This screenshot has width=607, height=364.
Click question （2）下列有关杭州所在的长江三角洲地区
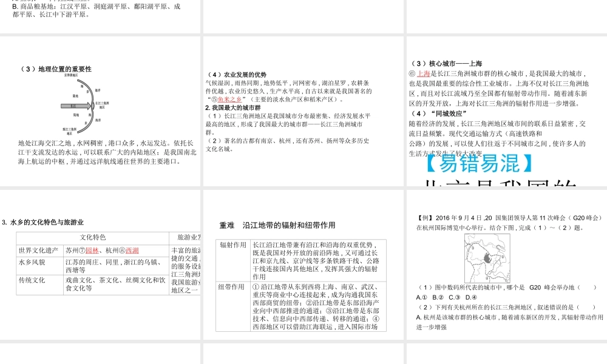coord(506,307)
